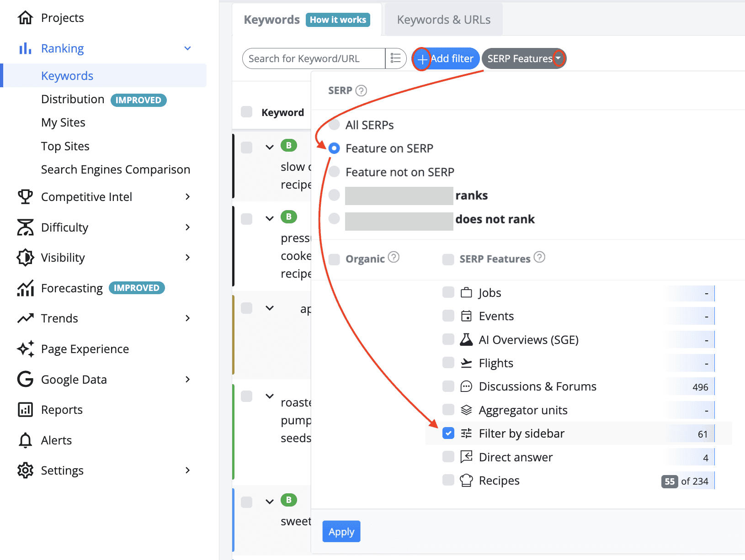Select the Keywords tab
Viewport: 745px width, 560px height.
pos(271,20)
